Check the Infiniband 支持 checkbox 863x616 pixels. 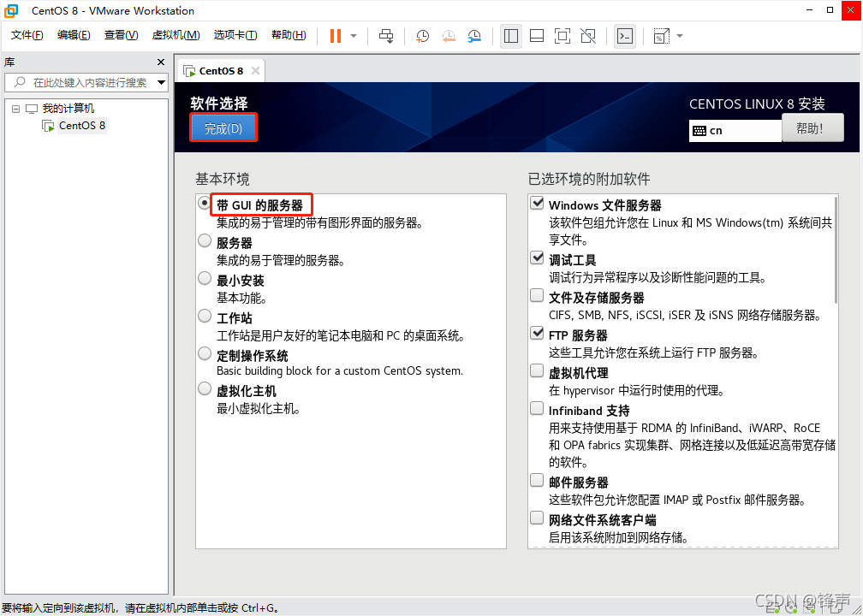[x=537, y=408]
